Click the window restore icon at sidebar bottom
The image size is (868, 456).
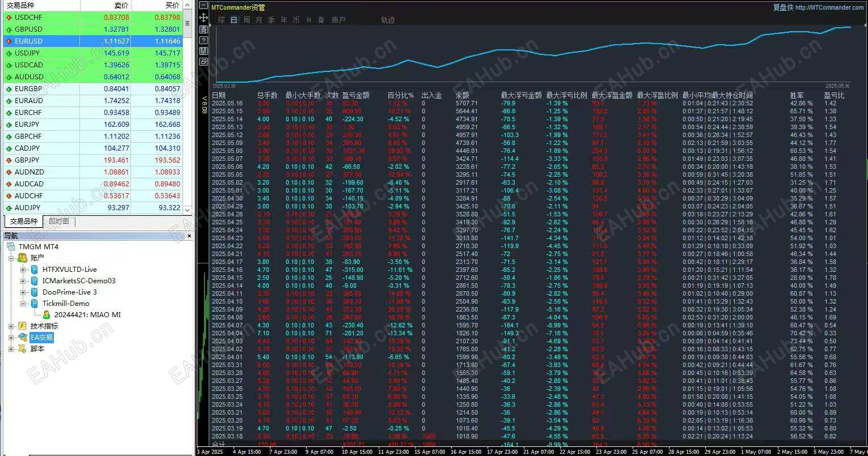(x=203, y=61)
